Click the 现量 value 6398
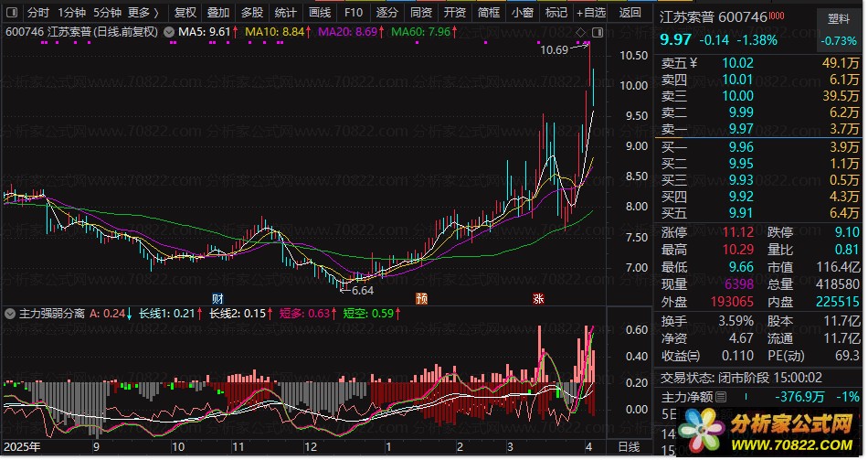 click(x=739, y=284)
